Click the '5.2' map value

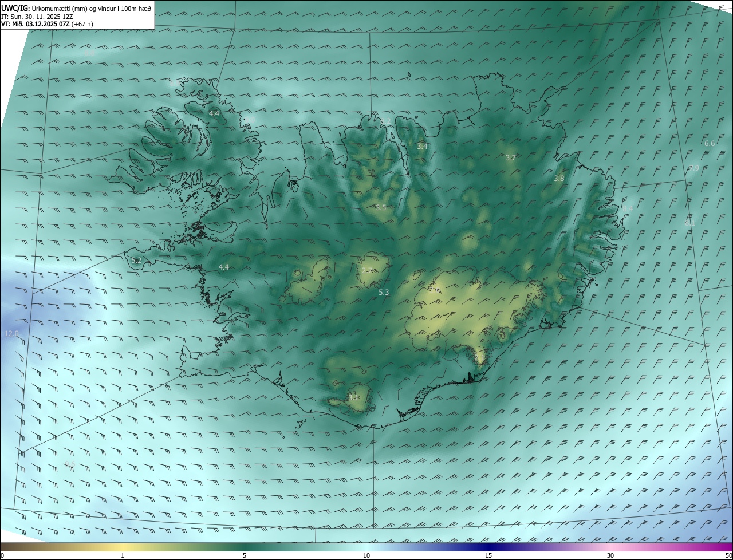click(136, 261)
